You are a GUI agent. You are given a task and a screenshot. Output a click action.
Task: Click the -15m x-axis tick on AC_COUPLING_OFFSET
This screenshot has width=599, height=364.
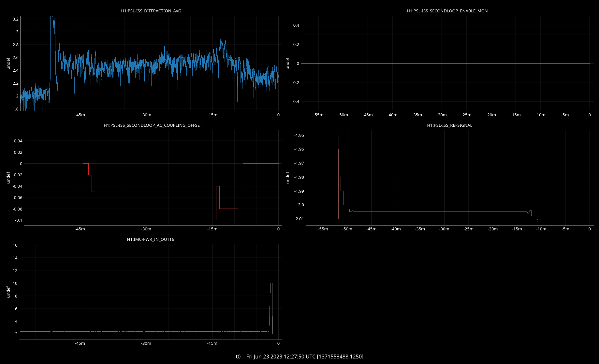[212, 229]
